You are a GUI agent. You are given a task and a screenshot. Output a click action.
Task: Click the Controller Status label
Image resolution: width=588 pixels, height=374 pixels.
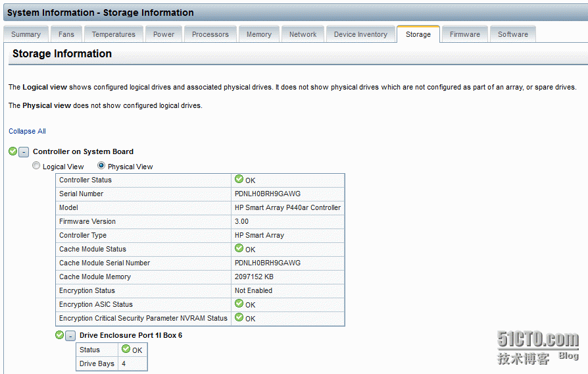pos(86,180)
